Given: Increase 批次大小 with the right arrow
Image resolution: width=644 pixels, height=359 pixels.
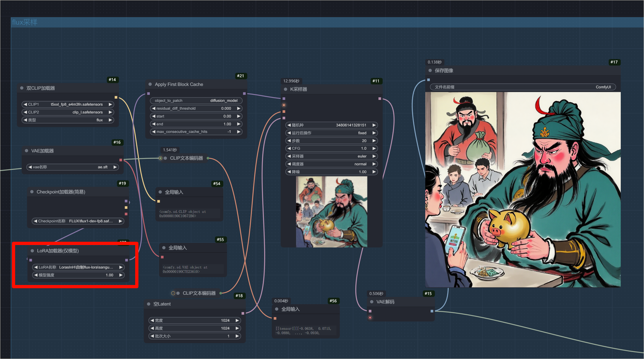Looking at the screenshot, I should pyautogui.click(x=237, y=336).
